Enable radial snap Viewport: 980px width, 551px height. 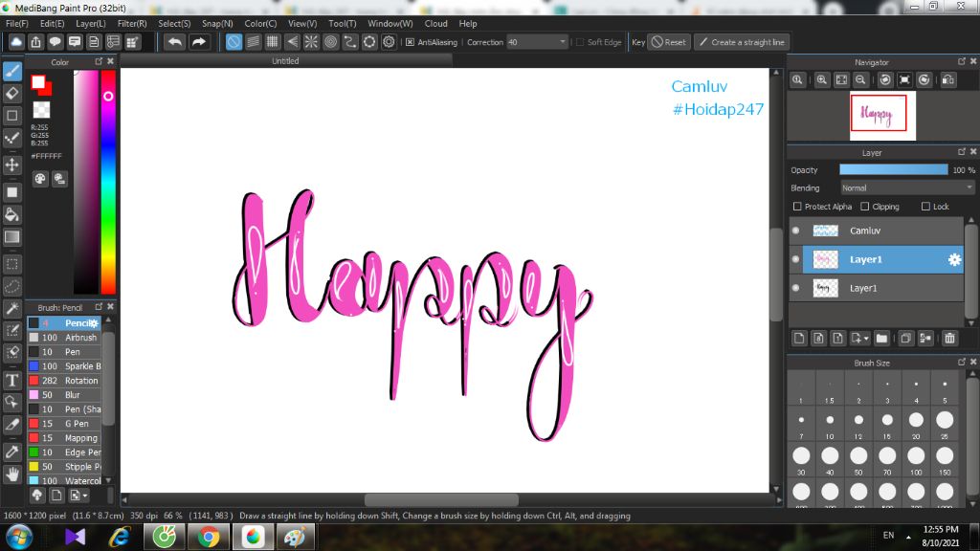click(x=311, y=42)
